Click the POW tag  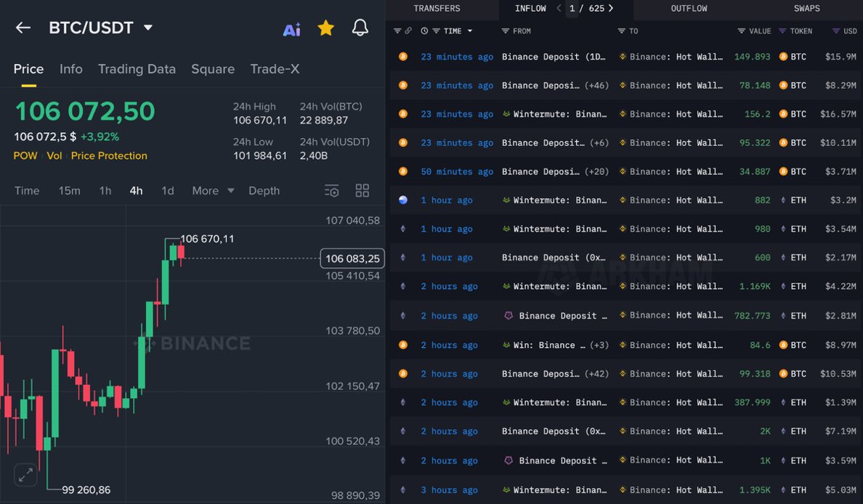[25, 155]
